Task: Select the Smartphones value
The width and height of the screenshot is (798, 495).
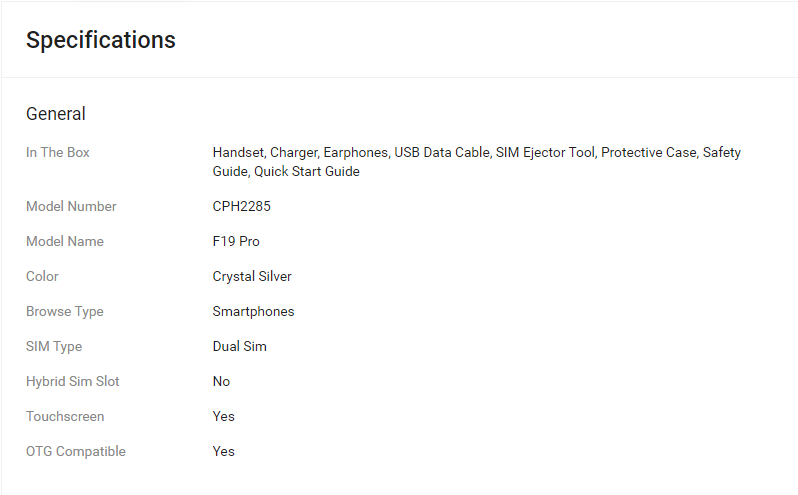Action: click(x=253, y=311)
